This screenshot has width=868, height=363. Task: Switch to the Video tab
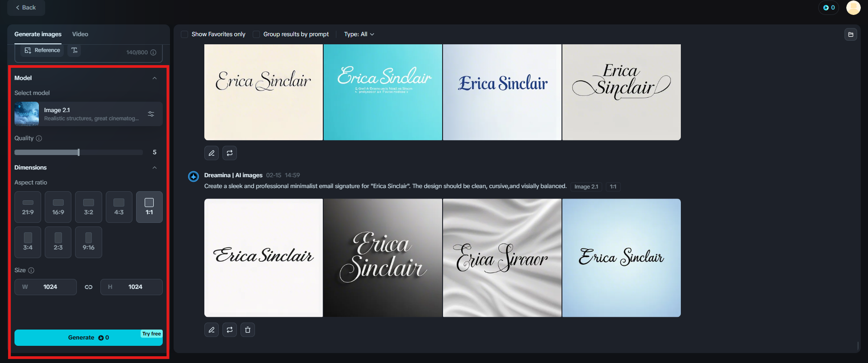coord(80,34)
